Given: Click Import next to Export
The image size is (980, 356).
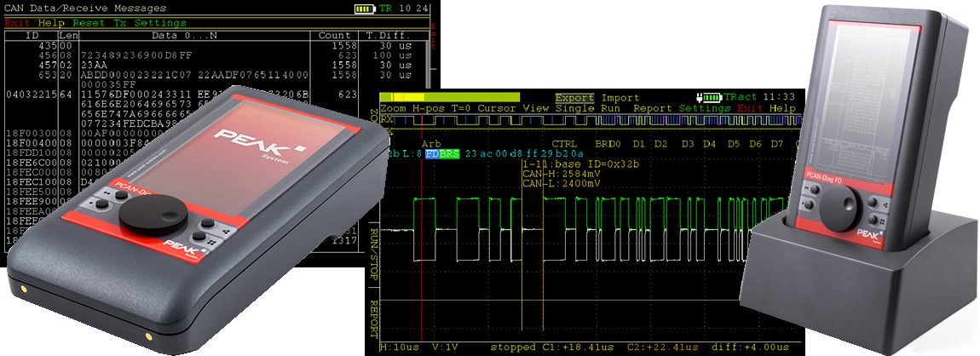Looking at the screenshot, I should pyautogui.click(x=620, y=97).
